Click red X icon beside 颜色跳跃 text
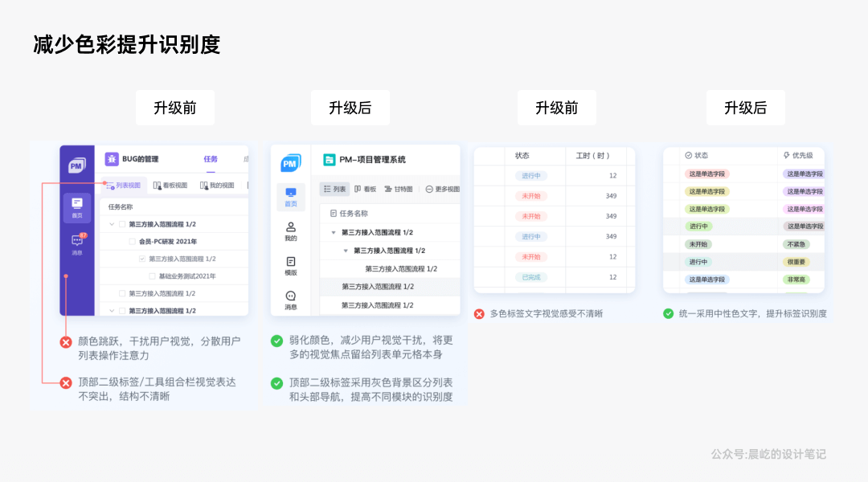This screenshot has width=868, height=482. pyautogui.click(x=66, y=342)
